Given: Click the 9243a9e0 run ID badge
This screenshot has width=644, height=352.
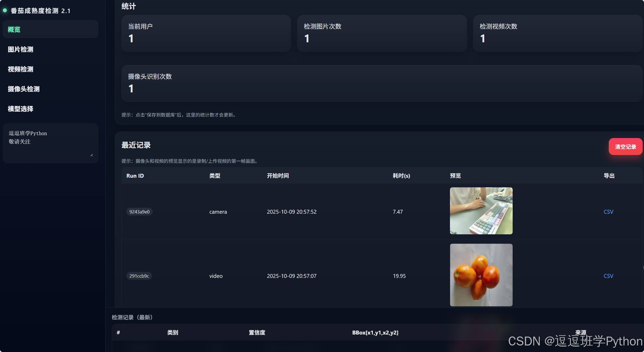Looking at the screenshot, I should (x=139, y=212).
